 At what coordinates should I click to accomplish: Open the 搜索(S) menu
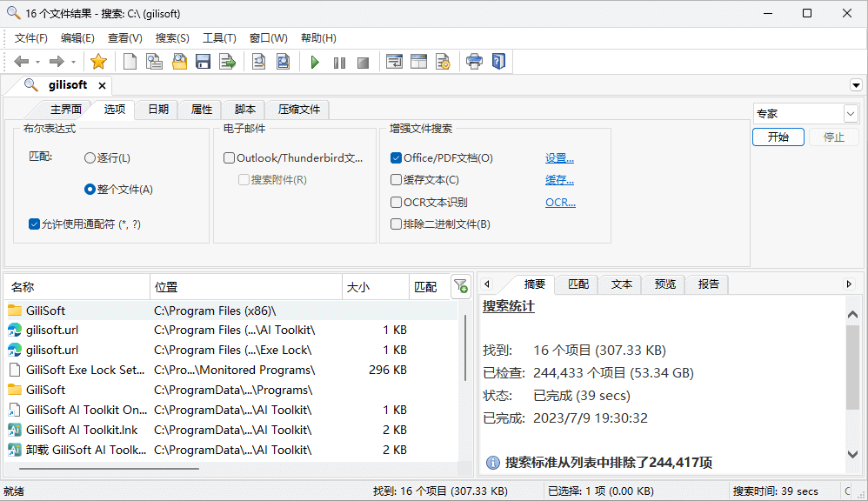(x=172, y=38)
